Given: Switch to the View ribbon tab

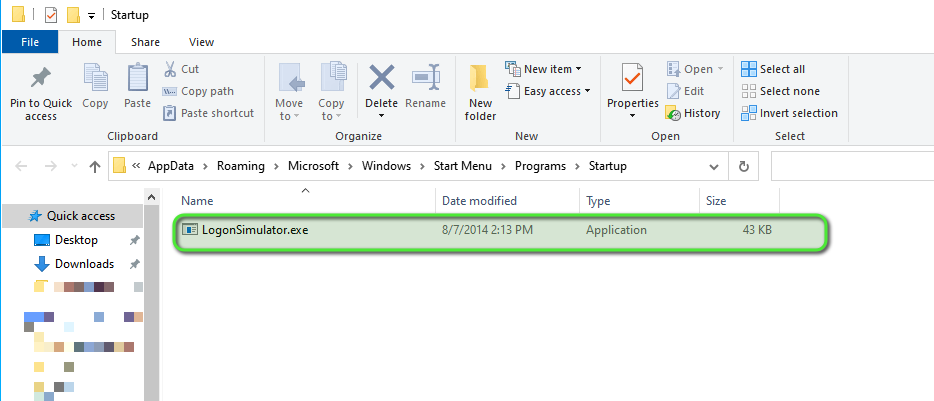Looking at the screenshot, I should tap(201, 42).
